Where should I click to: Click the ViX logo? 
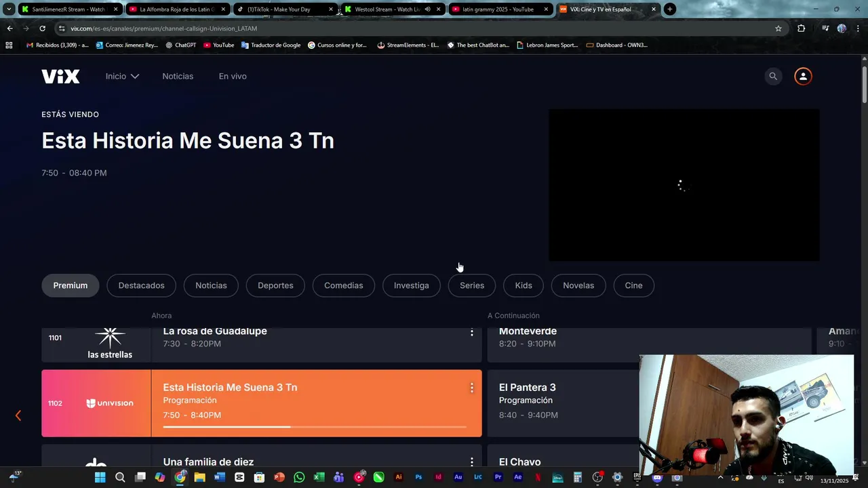[60, 77]
